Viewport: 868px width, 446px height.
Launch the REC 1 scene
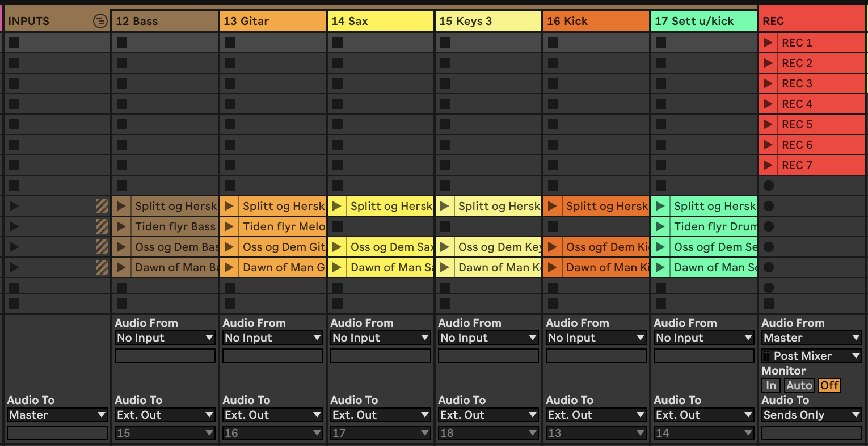[768, 43]
